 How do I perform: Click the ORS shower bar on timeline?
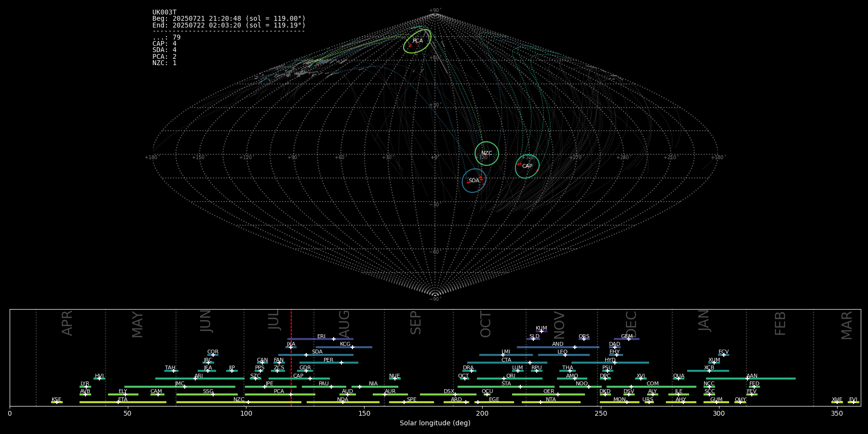(x=584, y=339)
